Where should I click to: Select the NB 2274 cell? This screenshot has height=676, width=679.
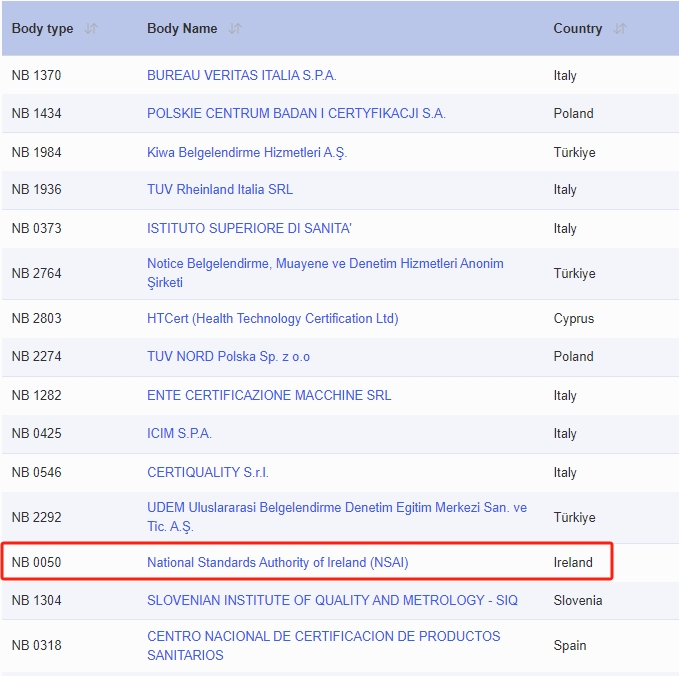point(36,356)
